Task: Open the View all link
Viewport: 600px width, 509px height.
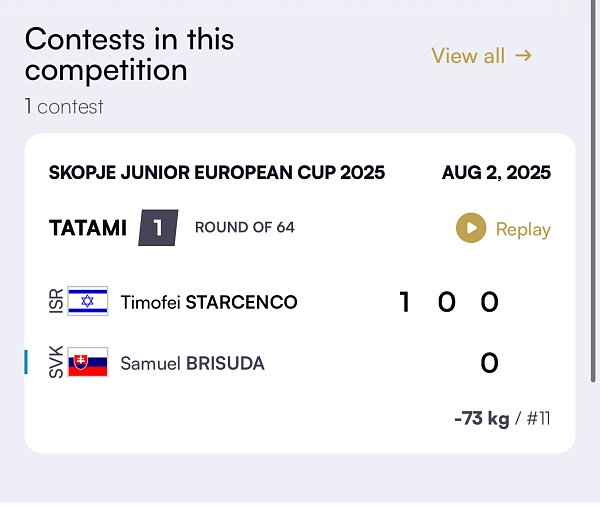Action: (x=481, y=56)
